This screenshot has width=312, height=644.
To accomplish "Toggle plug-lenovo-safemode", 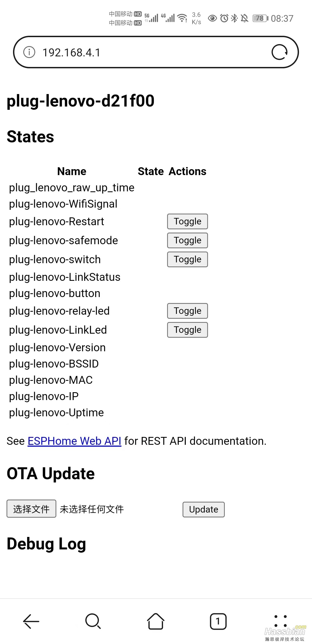I will pyautogui.click(x=187, y=240).
